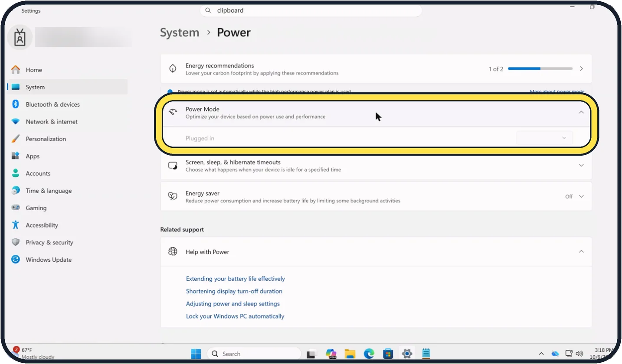Viewport: 622px width, 364px height.
Task: Select the Bluetooth icon in the sidebar
Action: pyautogui.click(x=16, y=104)
